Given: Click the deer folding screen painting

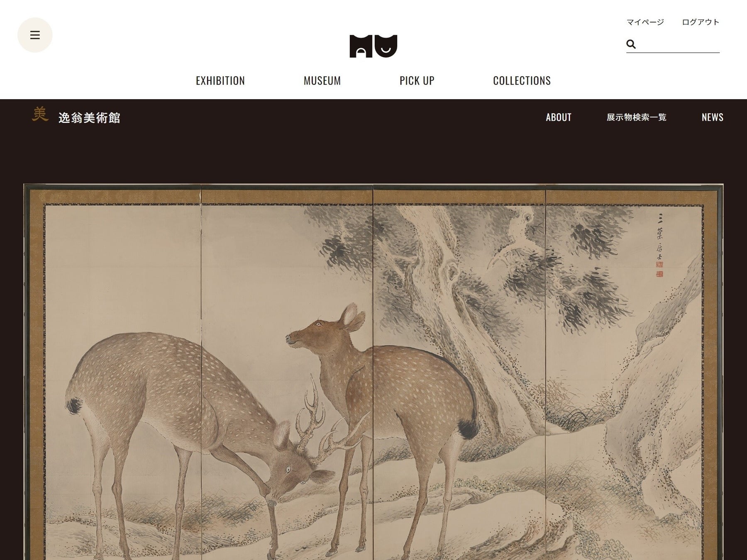Looking at the screenshot, I should pyautogui.click(x=373, y=372).
